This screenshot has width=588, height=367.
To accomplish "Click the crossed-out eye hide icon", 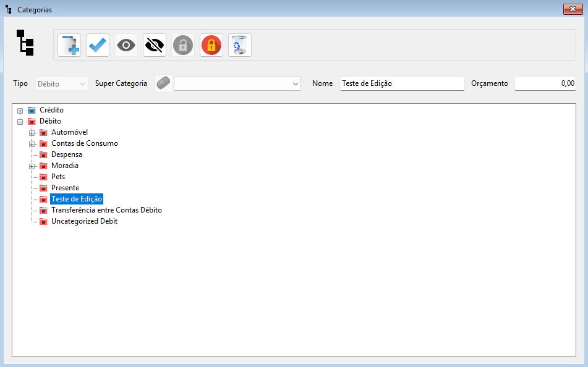I will [155, 45].
